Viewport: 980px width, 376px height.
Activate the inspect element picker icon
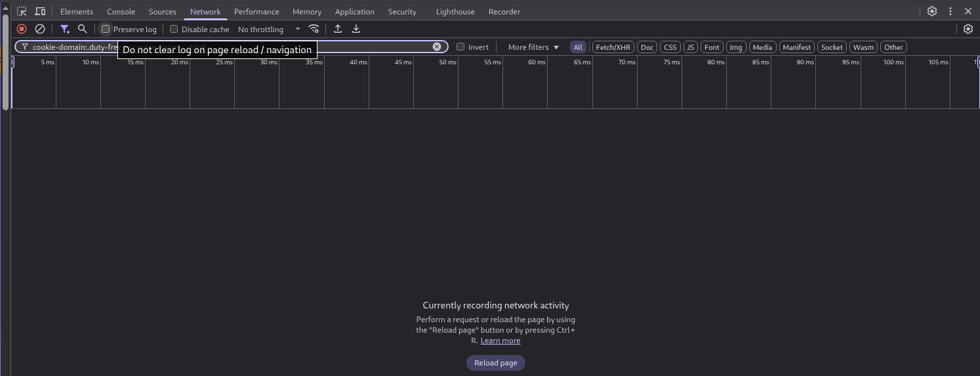pyautogui.click(x=22, y=11)
